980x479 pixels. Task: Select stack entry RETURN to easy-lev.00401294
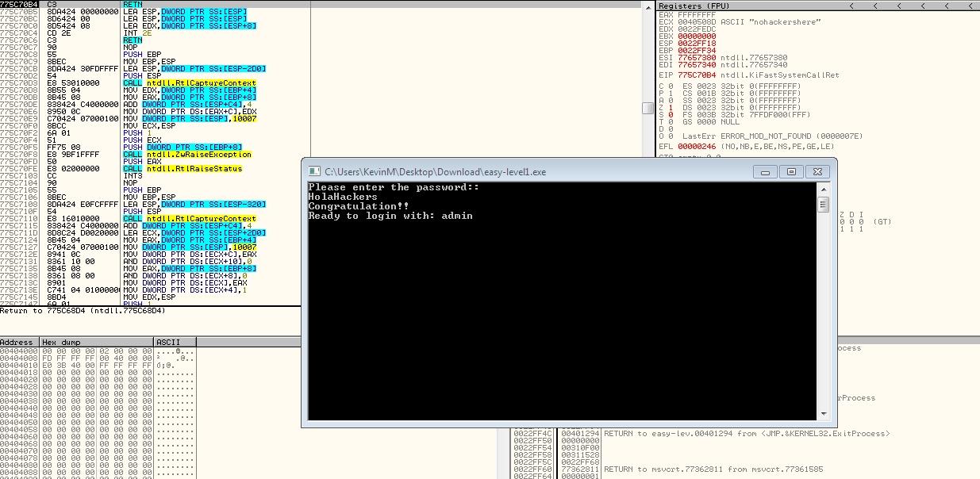click(747, 434)
